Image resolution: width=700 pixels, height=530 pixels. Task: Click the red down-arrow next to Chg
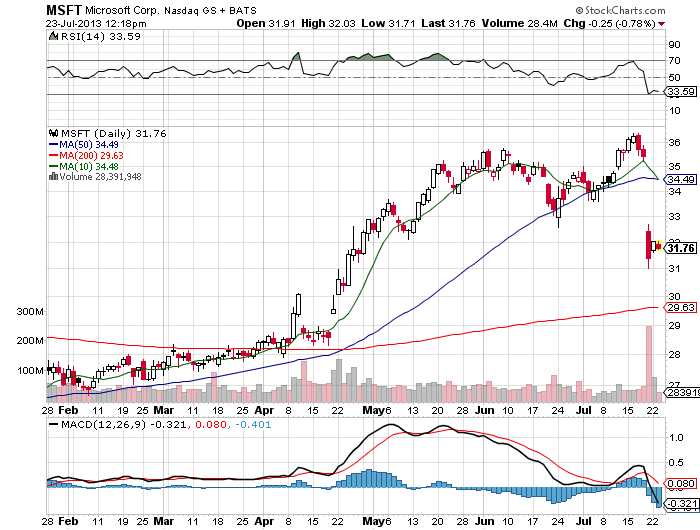(x=661, y=24)
